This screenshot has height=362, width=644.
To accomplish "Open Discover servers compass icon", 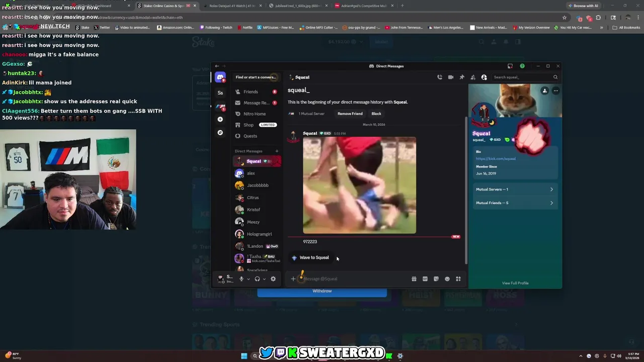I will pos(220,133).
